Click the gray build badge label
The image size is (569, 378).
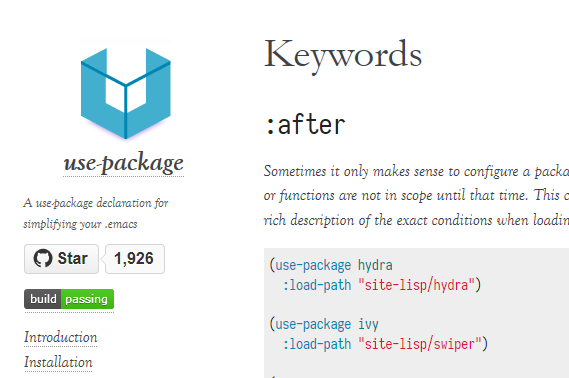click(x=43, y=299)
